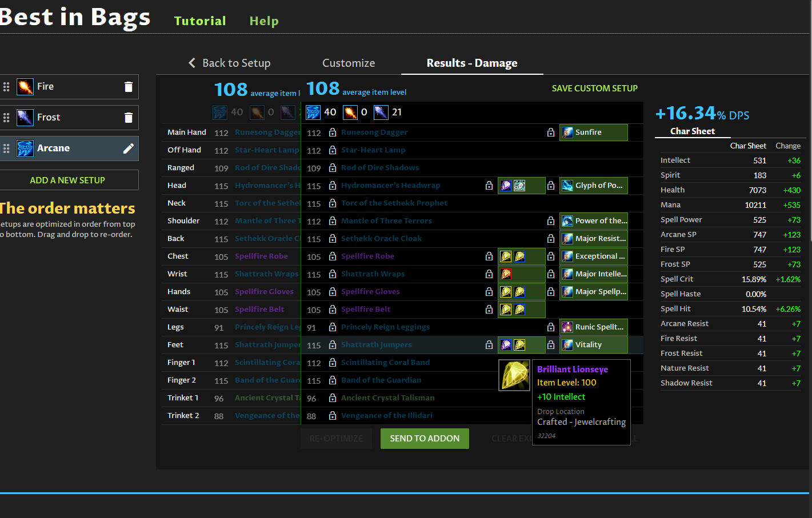Viewport: 812px width, 518px height.
Task: Delete the Fire setup with trash icon
Action: pos(129,87)
